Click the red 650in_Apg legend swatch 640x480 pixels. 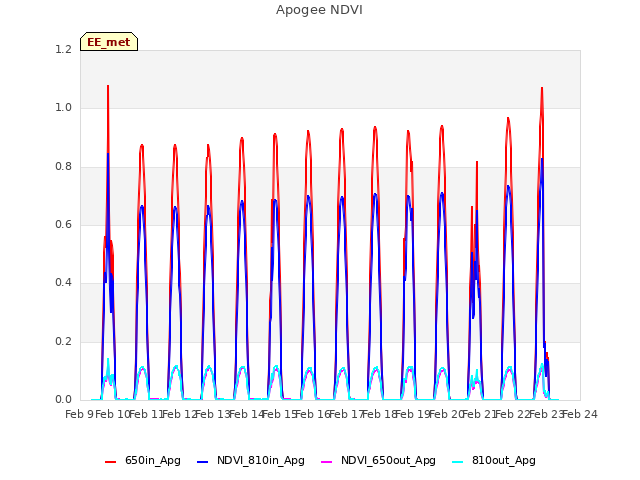111,462
